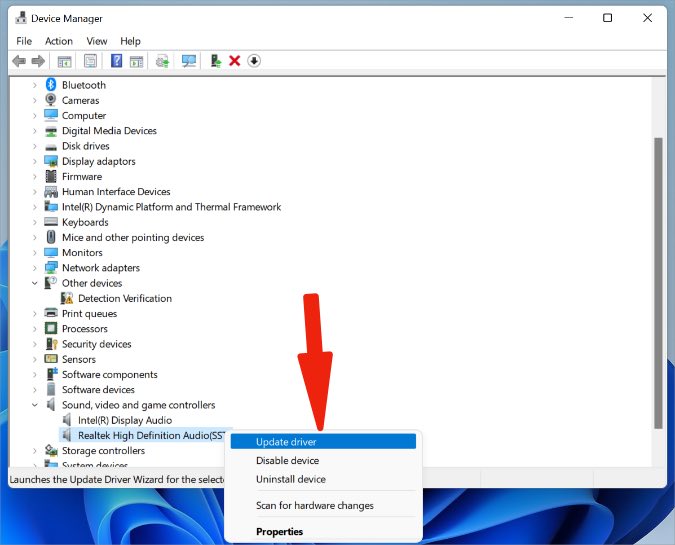This screenshot has height=545, width=675.
Task: Choose Update driver from context menu
Action: tap(286, 441)
